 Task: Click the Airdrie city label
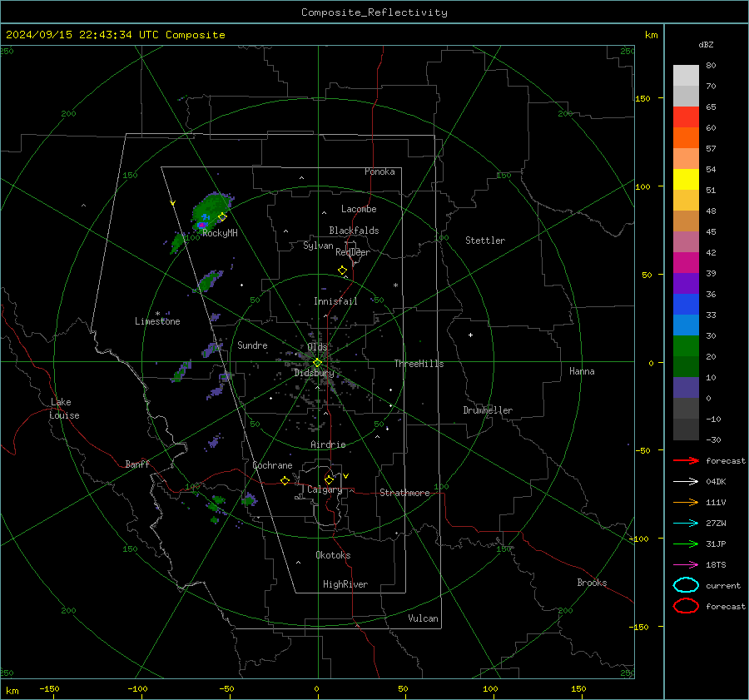(x=328, y=444)
